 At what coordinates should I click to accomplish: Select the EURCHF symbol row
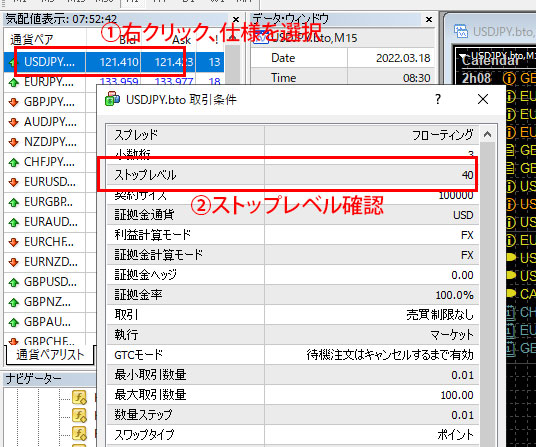tap(50, 242)
